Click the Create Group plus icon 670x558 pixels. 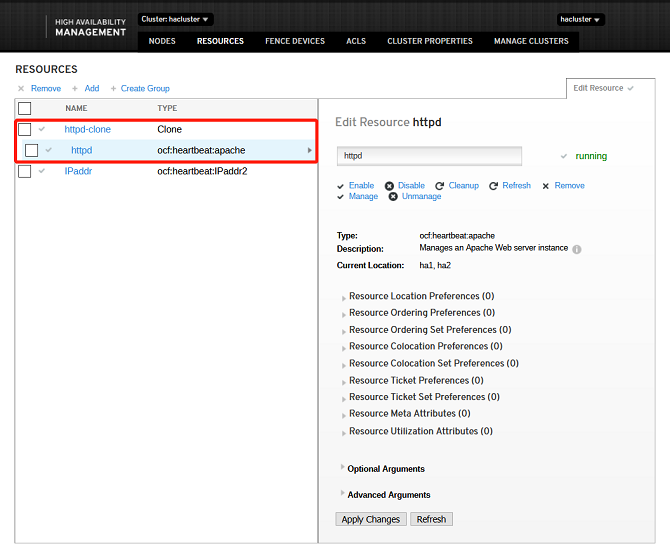113,89
